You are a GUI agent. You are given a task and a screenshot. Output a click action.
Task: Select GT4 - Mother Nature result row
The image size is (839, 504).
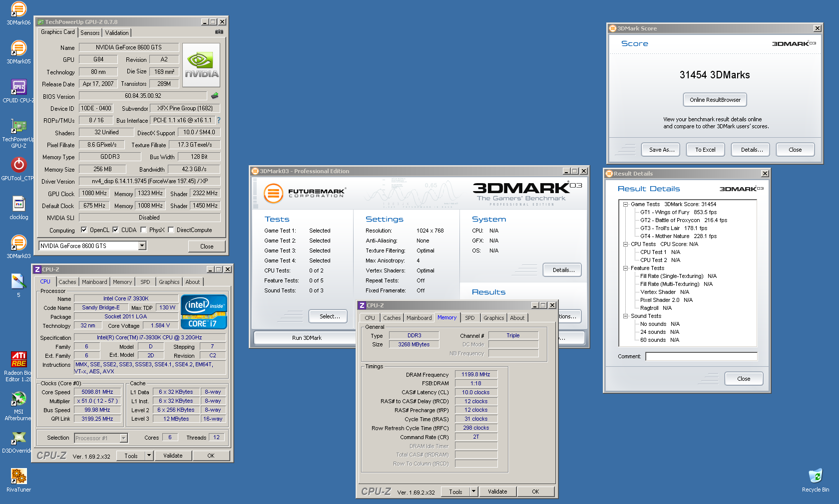(x=678, y=236)
